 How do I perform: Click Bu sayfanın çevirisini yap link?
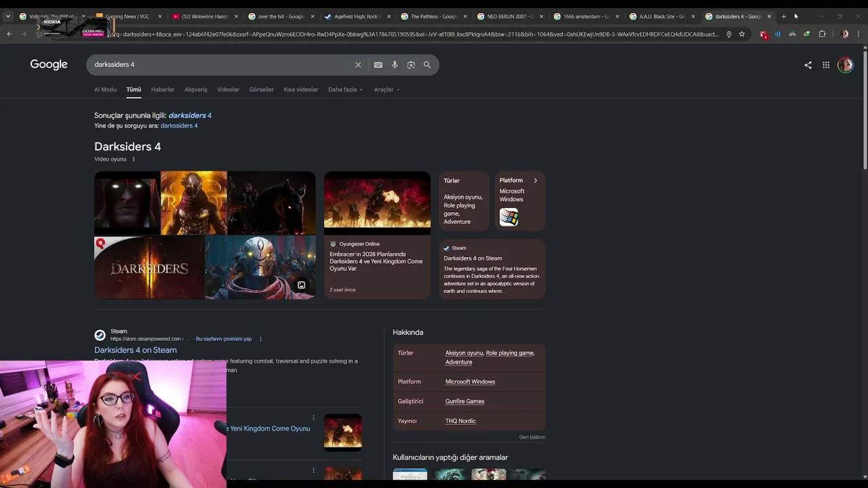pos(224,339)
